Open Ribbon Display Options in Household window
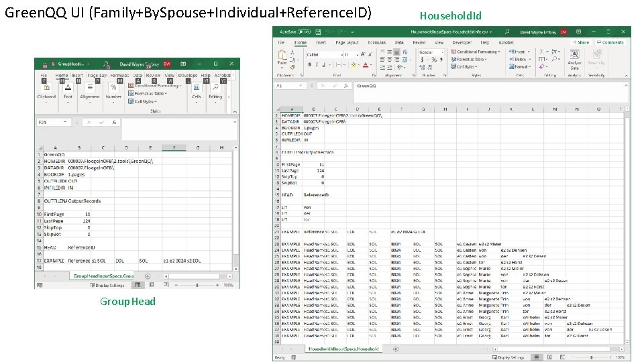 (578, 32)
